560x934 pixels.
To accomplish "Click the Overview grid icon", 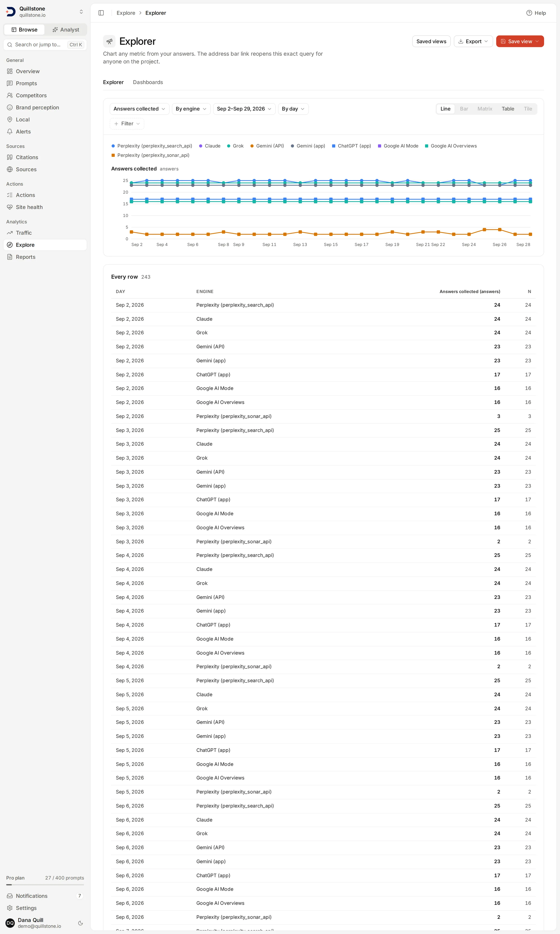I will 10,71.
